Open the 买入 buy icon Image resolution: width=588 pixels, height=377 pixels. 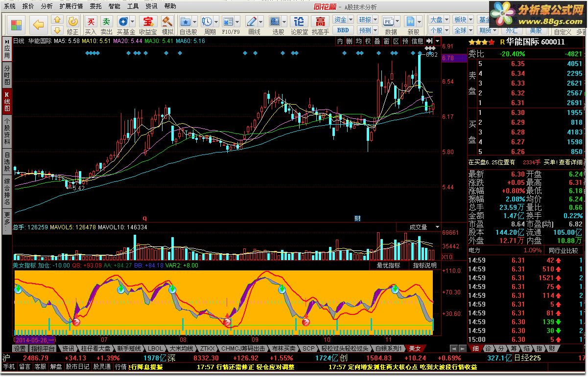point(91,25)
